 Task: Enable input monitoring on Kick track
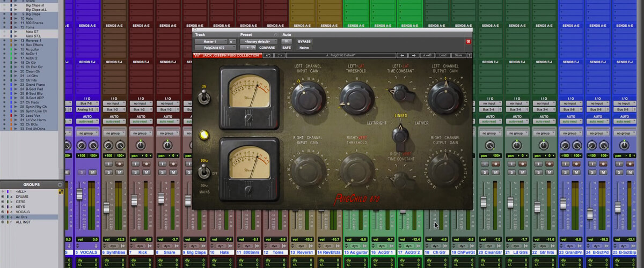[x=135, y=163]
